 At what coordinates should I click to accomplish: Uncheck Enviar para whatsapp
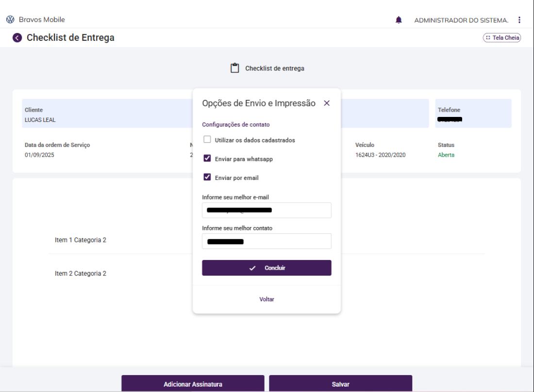[207, 159]
